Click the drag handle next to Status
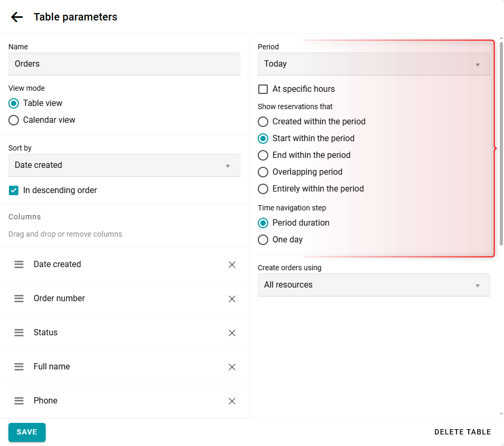The width and height of the screenshot is (504, 446). (19, 333)
